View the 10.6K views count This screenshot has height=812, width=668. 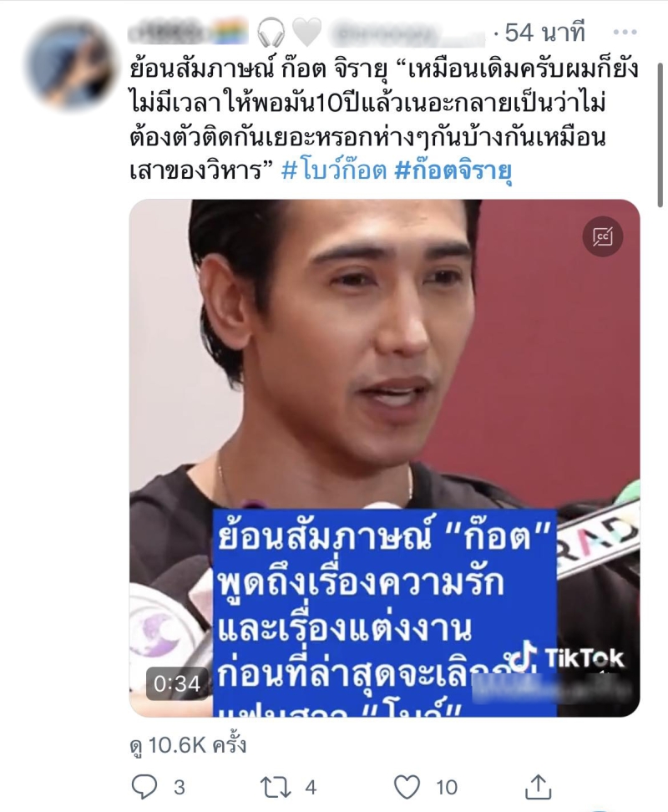click(x=188, y=746)
